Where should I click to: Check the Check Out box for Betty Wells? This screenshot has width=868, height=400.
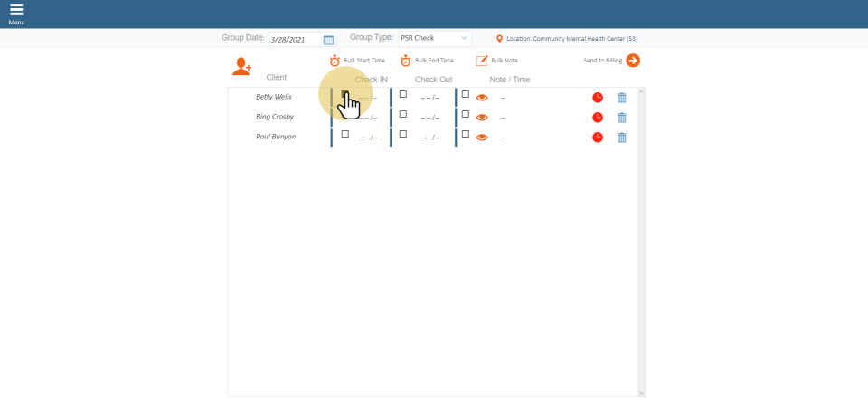click(x=403, y=94)
